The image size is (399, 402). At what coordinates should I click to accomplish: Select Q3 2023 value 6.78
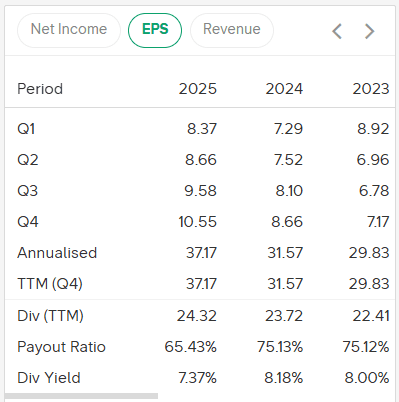tap(374, 191)
